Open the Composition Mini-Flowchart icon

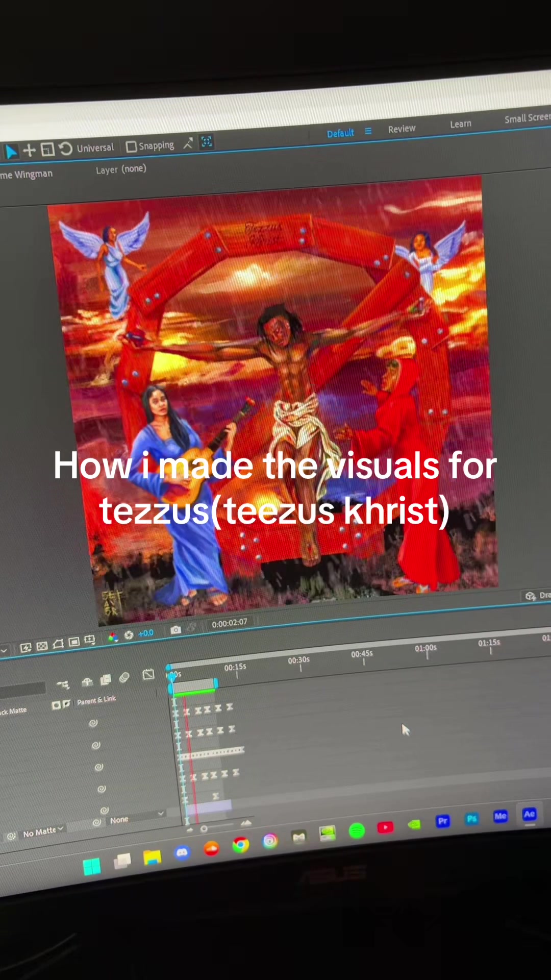(63, 685)
